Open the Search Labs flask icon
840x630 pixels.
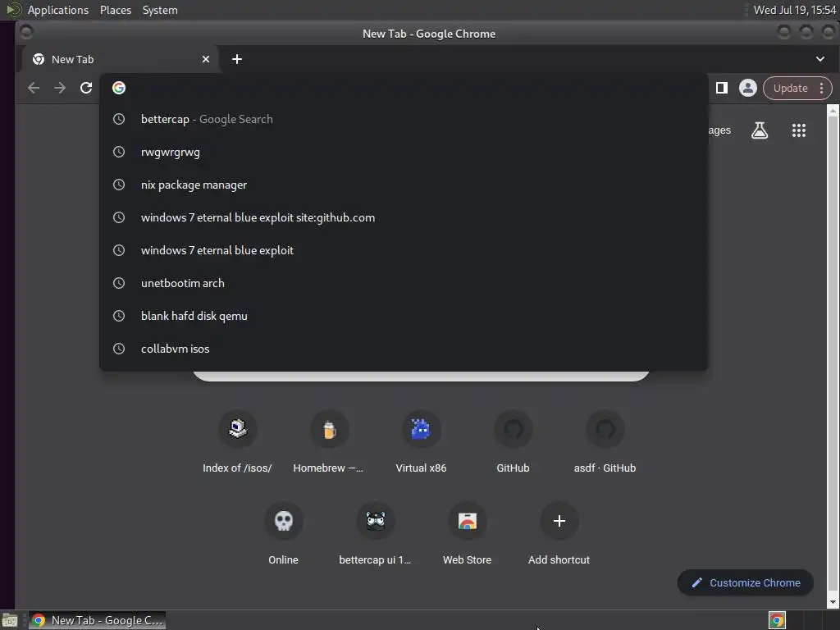pos(759,130)
